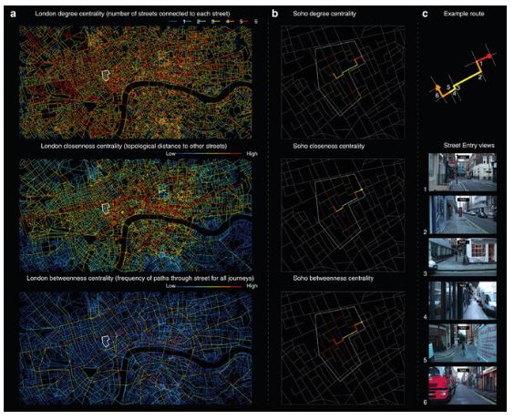Select Street Entry view thumbnail 5 with cyclist
Screen dimensions: 514x420
point(463,343)
